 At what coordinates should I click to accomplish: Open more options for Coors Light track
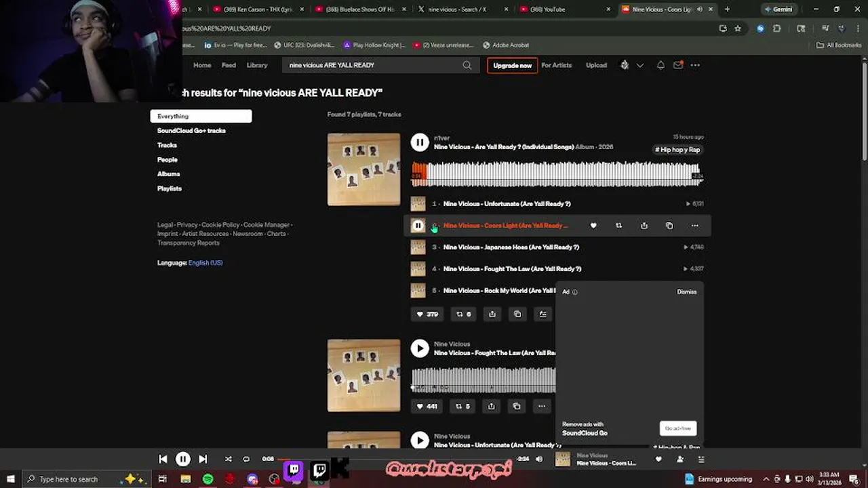[x=694, y=226]
